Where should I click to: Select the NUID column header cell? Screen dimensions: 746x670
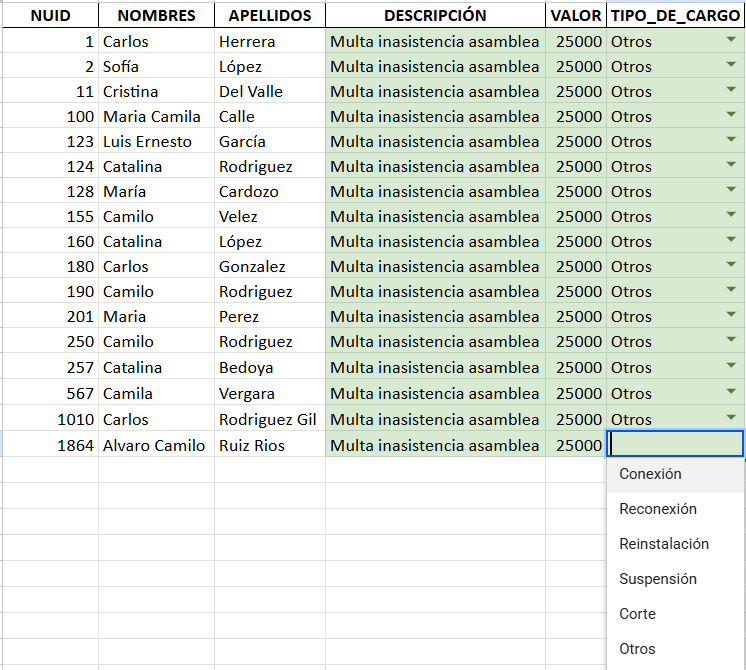[50, 15]
